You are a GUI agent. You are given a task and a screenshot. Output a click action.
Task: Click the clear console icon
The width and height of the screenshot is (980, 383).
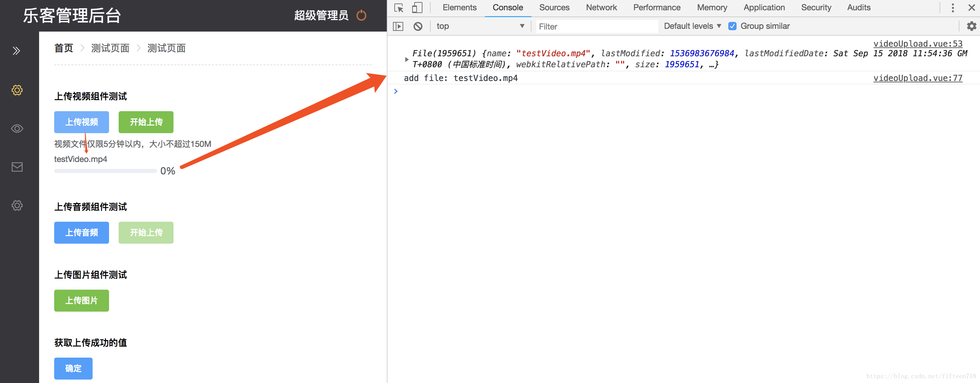click(418, 26)
